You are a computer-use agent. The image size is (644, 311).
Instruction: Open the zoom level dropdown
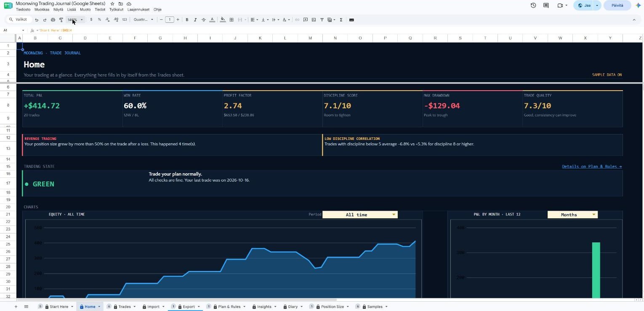point(75,20)
